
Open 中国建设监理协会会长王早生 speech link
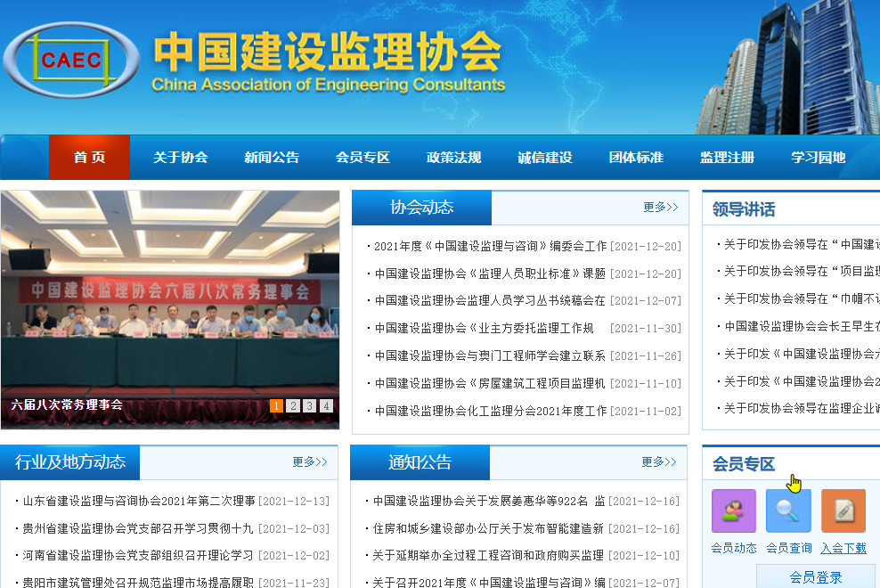coord(802,326)
